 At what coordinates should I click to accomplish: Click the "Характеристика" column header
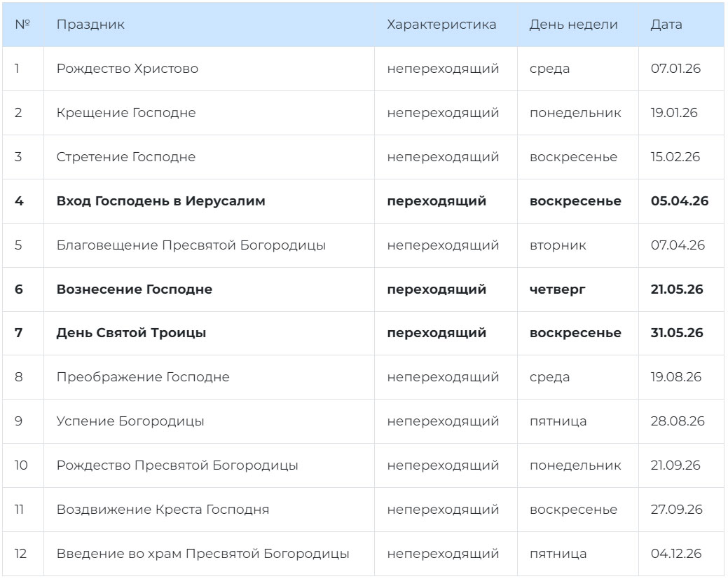click(x=441, y=25)
